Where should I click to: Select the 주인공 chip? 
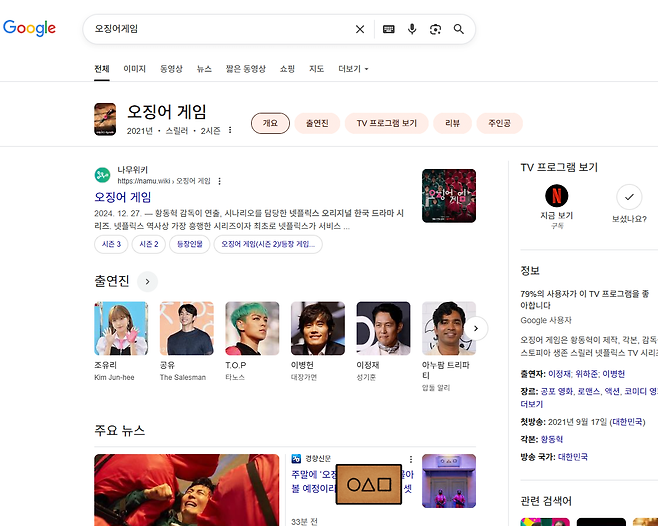coord(499,123)
